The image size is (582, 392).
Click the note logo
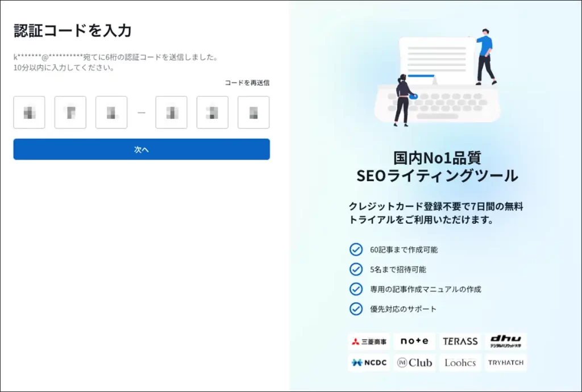(x=414, y=341)
